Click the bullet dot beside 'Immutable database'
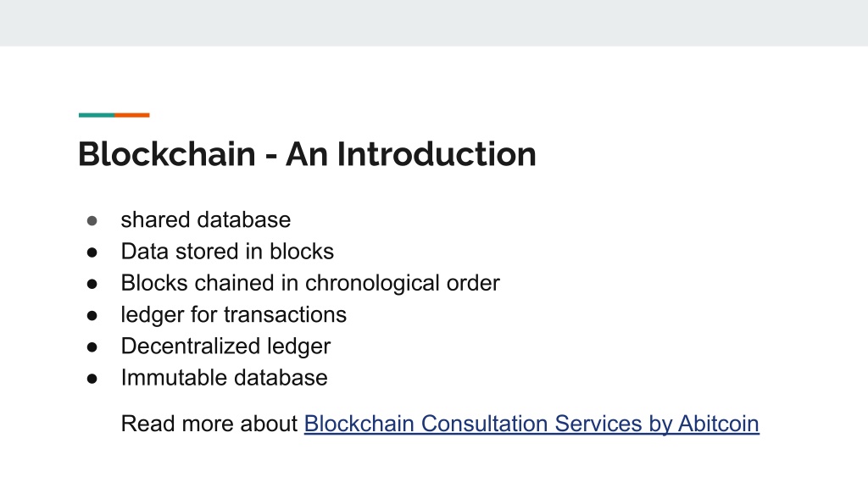868x488 pixels. 92,379
